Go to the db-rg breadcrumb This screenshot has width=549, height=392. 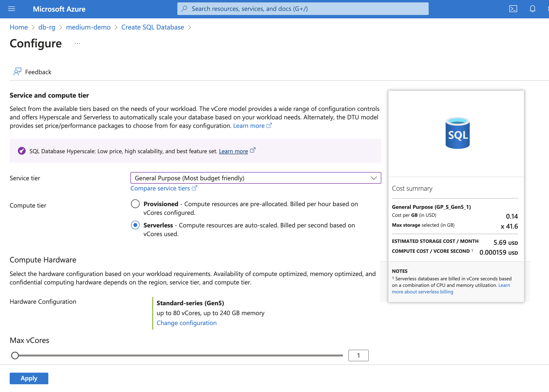47,27
